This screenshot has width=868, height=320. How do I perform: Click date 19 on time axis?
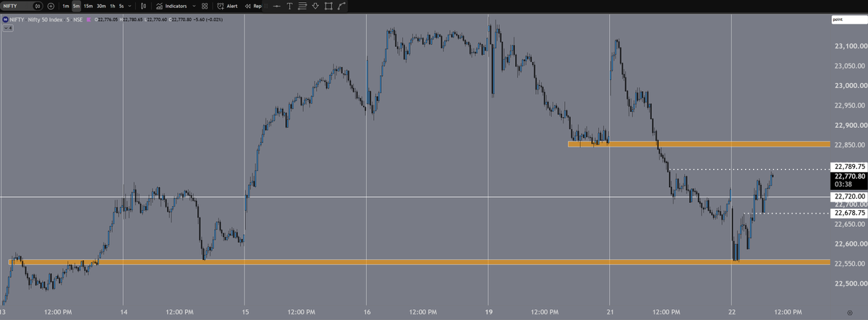click(489, 313)
